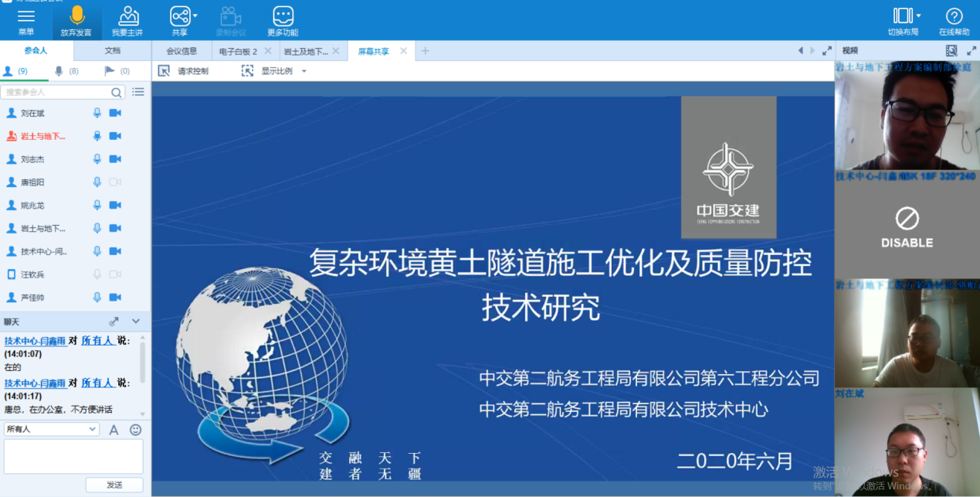Open the 更多功能 icon
This screenshot has height=497, width=980.
coord(283,15)
